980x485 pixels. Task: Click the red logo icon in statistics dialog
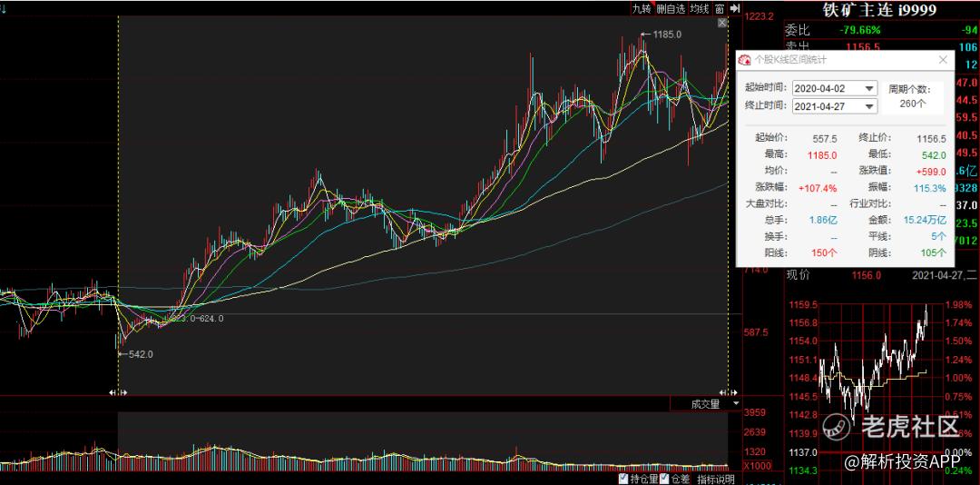coord(745,60)
